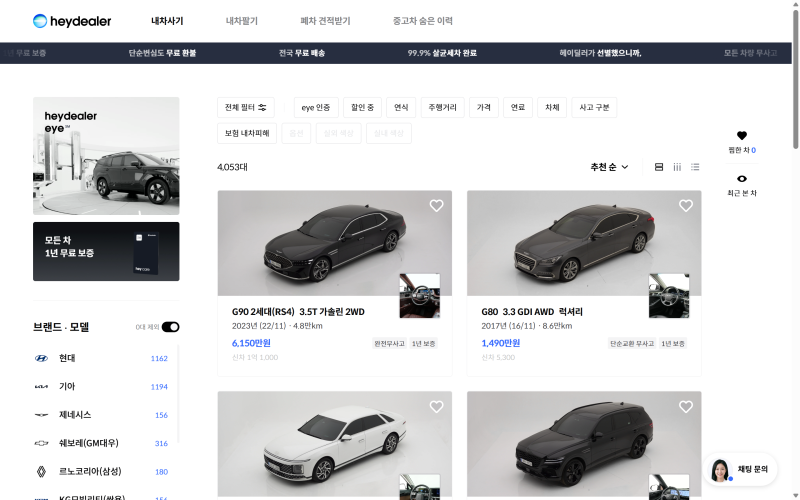Favorite the G80 3.3 GDI car
The width and height of the screenshot is (800, 500).
686,206
